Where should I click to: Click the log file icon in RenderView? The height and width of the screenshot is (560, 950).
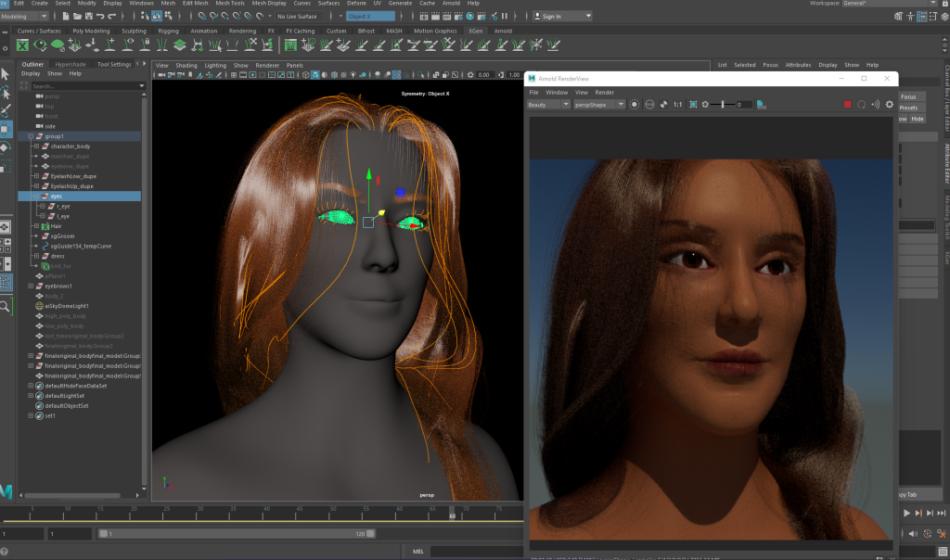click(762, 105)
